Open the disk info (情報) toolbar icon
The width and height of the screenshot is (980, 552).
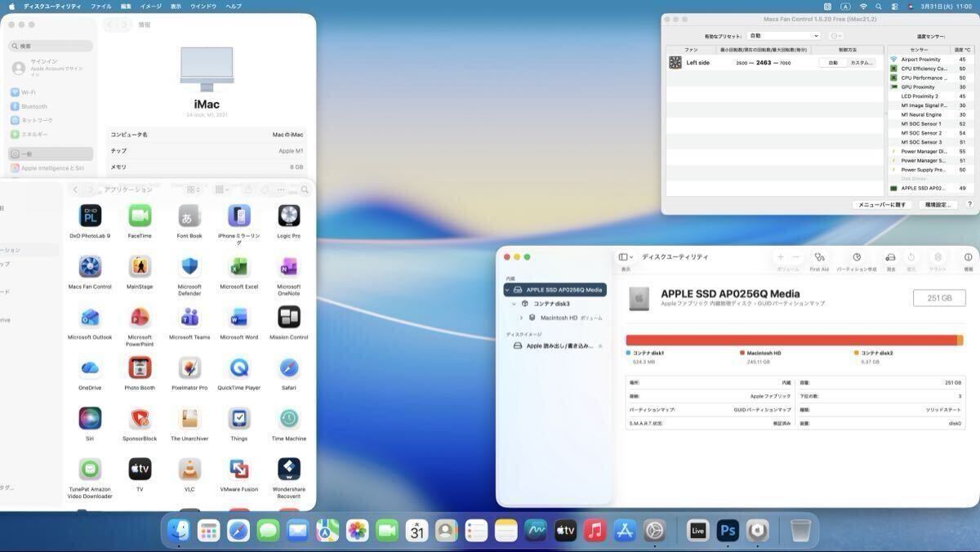click(x=968, y=257)
